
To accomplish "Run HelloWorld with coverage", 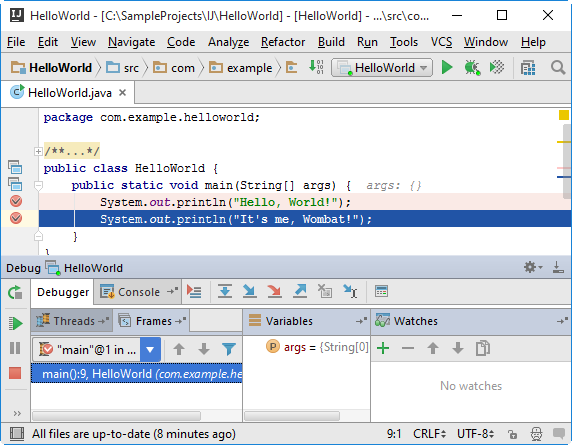I will (x=497, y=67).
